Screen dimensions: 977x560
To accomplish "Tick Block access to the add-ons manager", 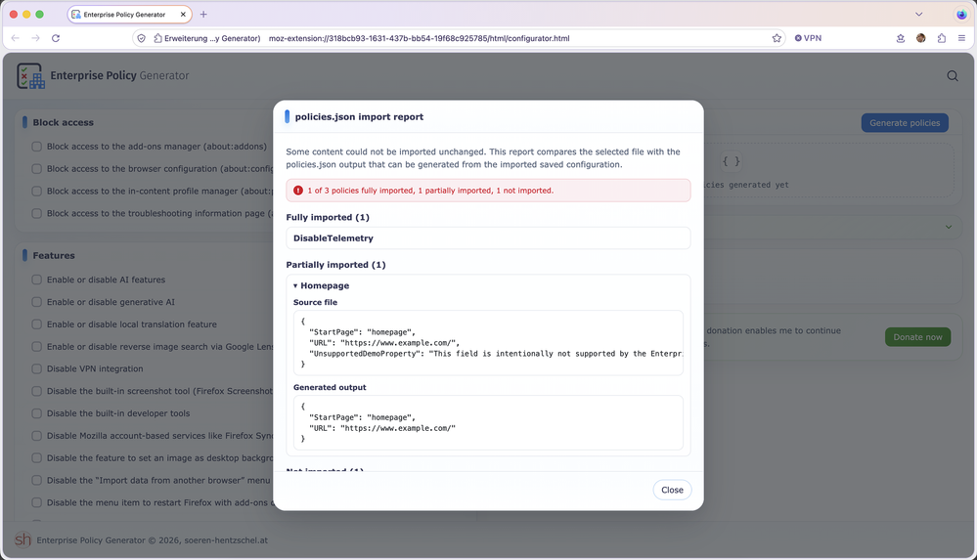I will click(x=37, y=147).
